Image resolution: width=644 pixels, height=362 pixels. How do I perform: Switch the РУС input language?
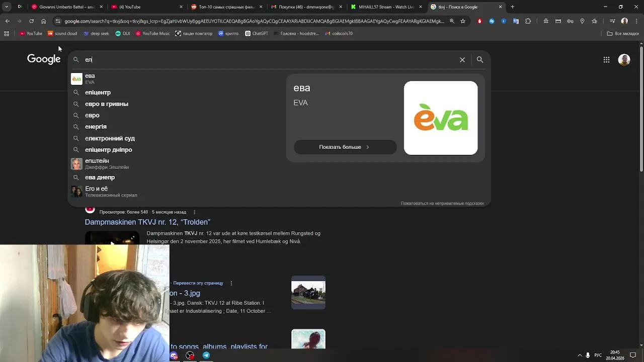[598, 355]
